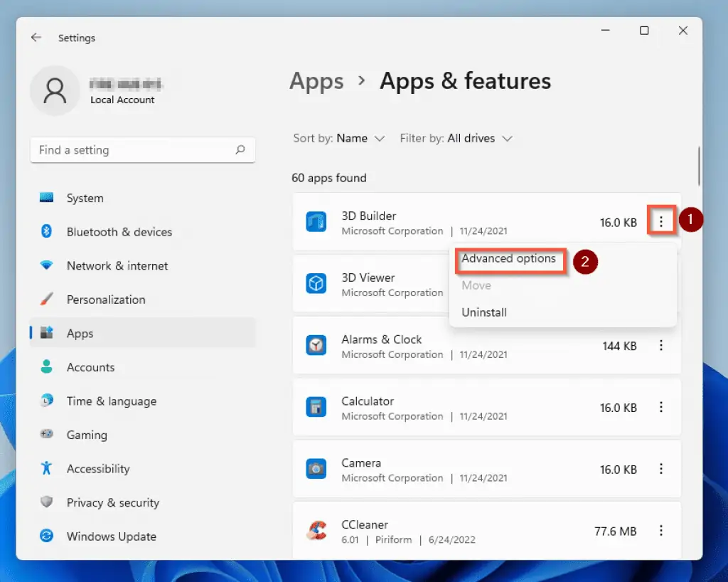
Task: Open Windows Update from the sidebar
Action: tap(110, 536)
